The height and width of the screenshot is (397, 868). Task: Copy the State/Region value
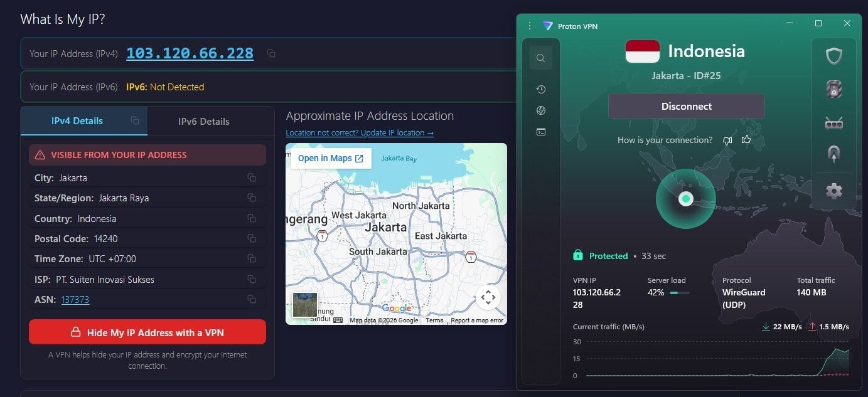252,198
